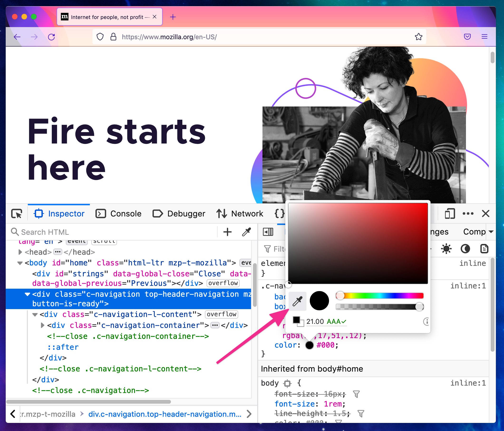Click the mzp-t-mozilla breadcrumb

pyautogui.click(x=48, y=414)
